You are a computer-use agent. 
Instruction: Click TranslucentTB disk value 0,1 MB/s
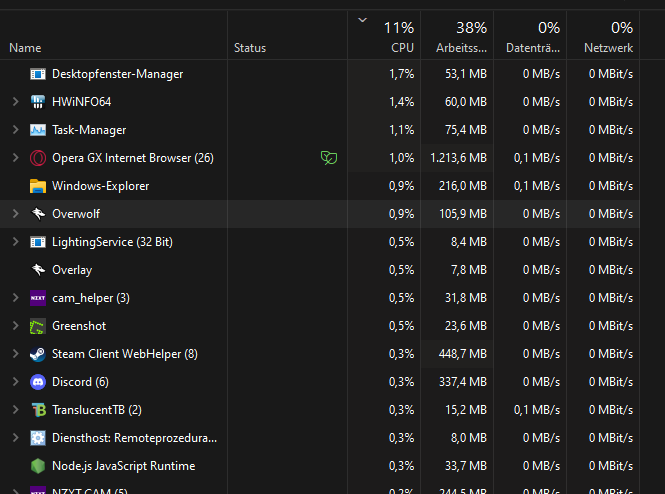coord(536,410)
